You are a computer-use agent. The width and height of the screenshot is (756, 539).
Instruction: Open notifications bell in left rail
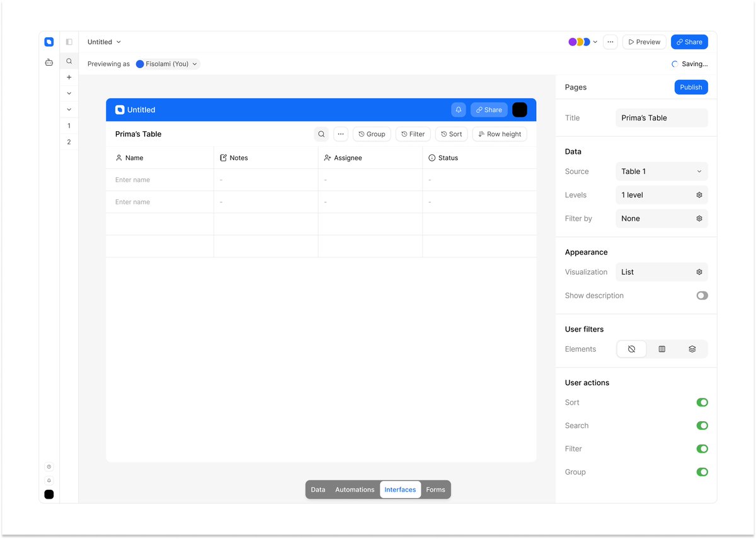pyautogui.click(x=49, y=480)
